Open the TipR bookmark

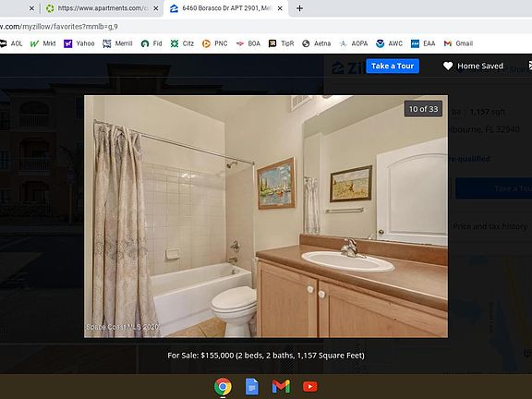pos(282,43)
